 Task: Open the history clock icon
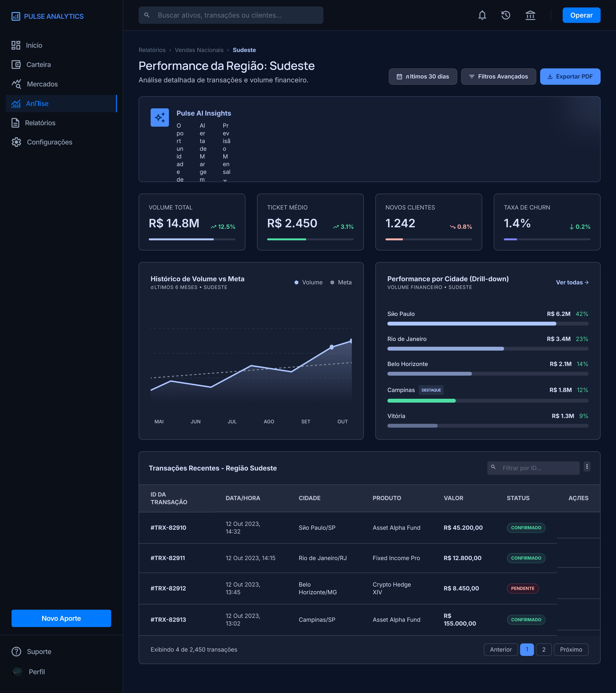click(506, 15)
